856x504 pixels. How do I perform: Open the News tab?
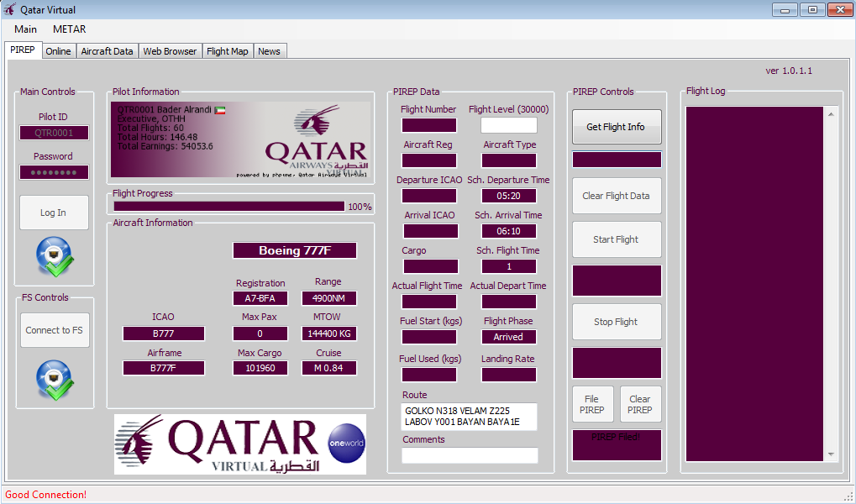[269, 51]
